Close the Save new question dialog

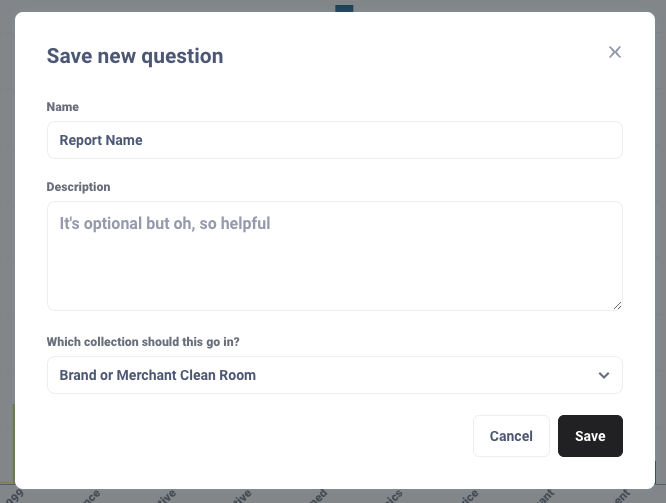coord(615,52)
